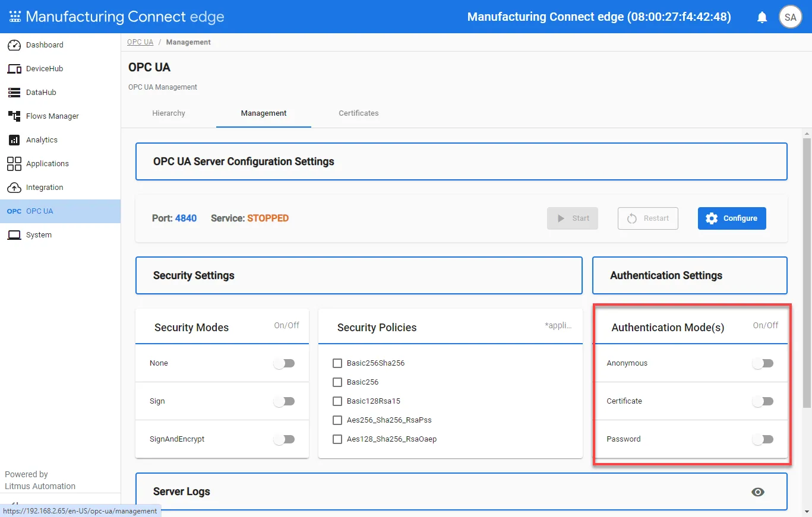Open Flows Manager section
This screenshot has width=812, height=517.
point(60,116)
